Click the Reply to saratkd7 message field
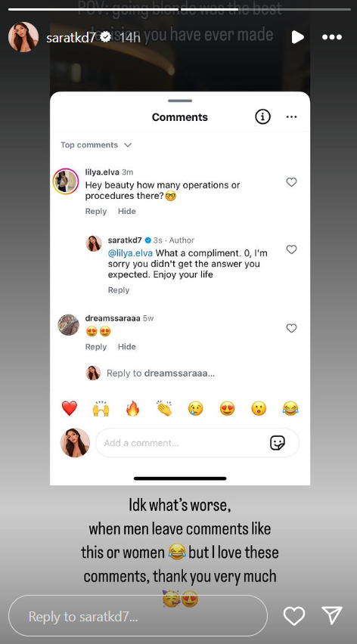This screenshot has height=644, width=357. (138, 616)
